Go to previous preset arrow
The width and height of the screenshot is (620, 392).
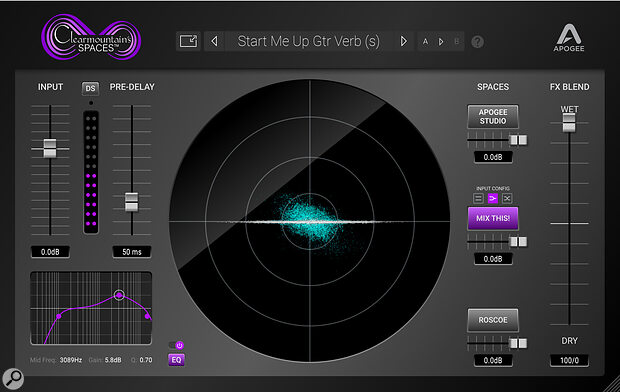coord(214,41)
